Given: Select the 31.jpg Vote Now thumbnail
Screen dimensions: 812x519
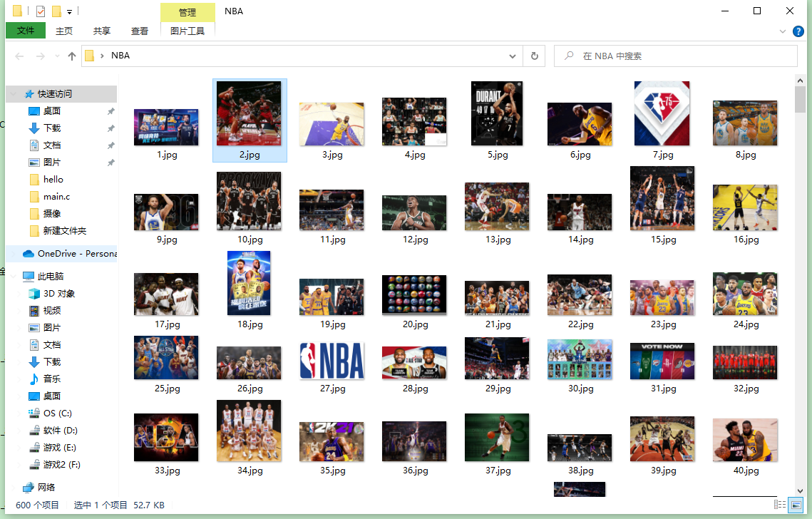Looking at the screenshot, I should coord(662,361).
